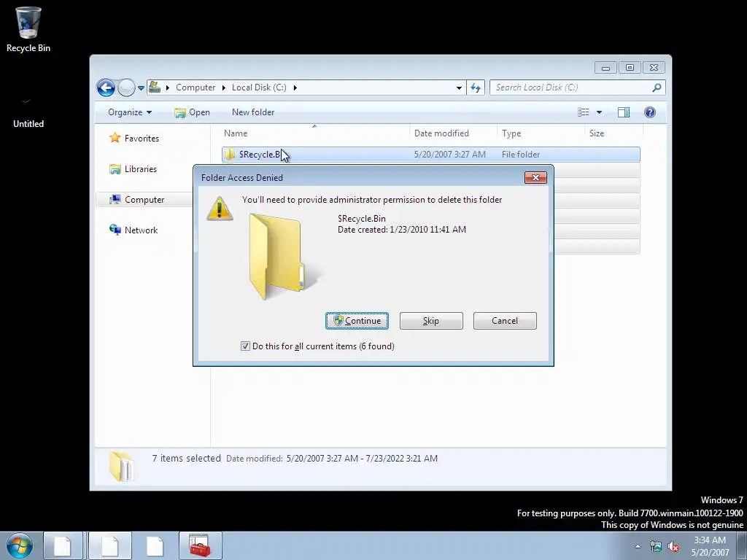This screenshot has height=560, width=747.
Task: Sort by Date modified column
Action: point(453,133)
